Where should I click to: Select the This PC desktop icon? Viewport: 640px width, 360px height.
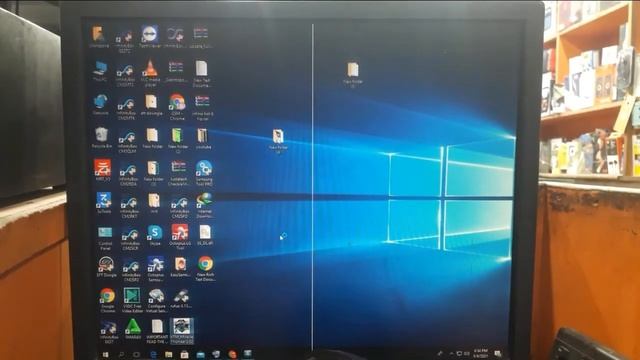click(100, 71)
